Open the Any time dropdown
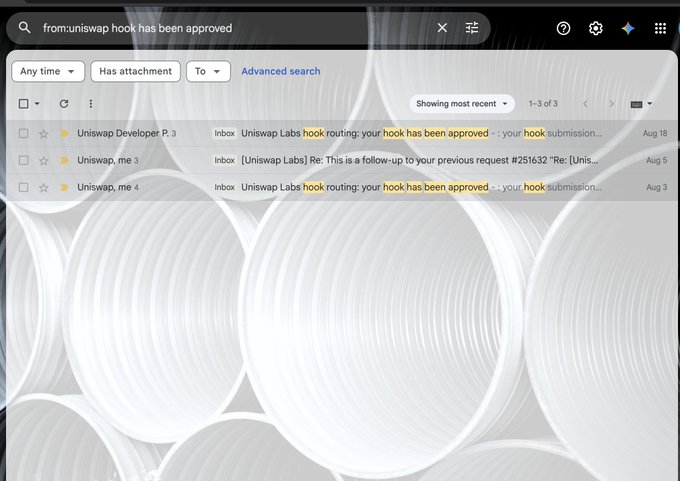The width and height of the screenshot is (680, 481). coord(48,71)
